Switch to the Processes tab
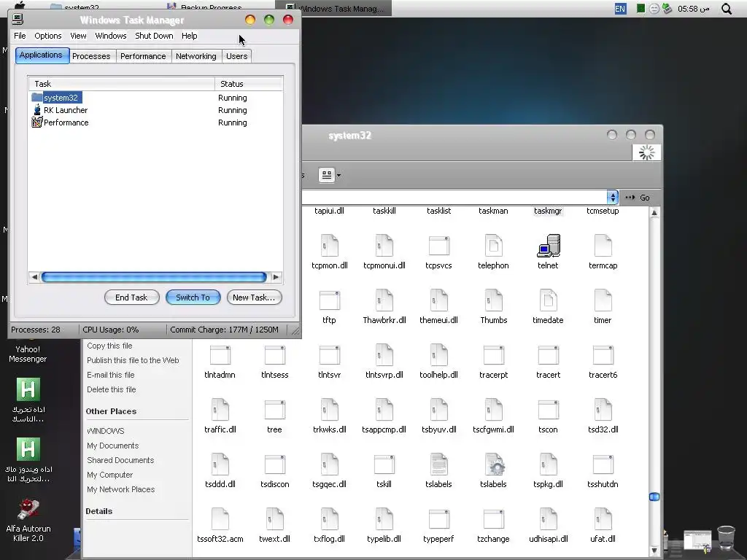The width and height of the screenshot is (747, 560). pos(91,56)
